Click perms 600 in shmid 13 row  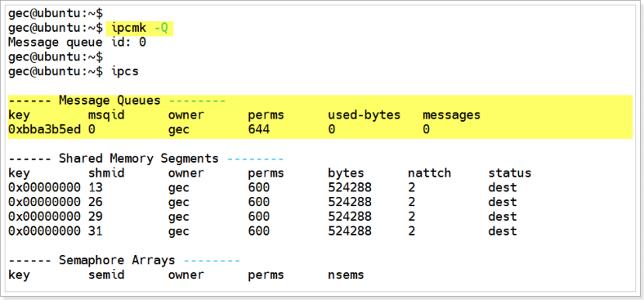point(258,188)
